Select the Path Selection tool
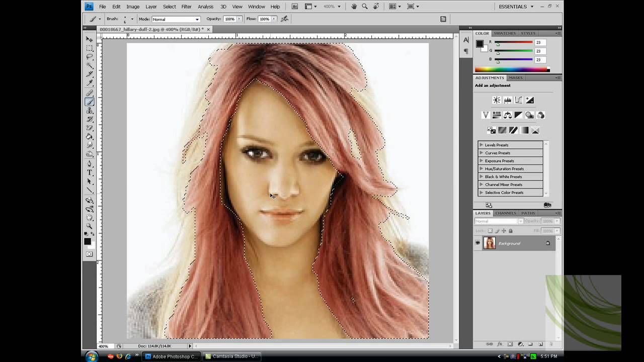This screenshot has height=362, width=644. 90,182
